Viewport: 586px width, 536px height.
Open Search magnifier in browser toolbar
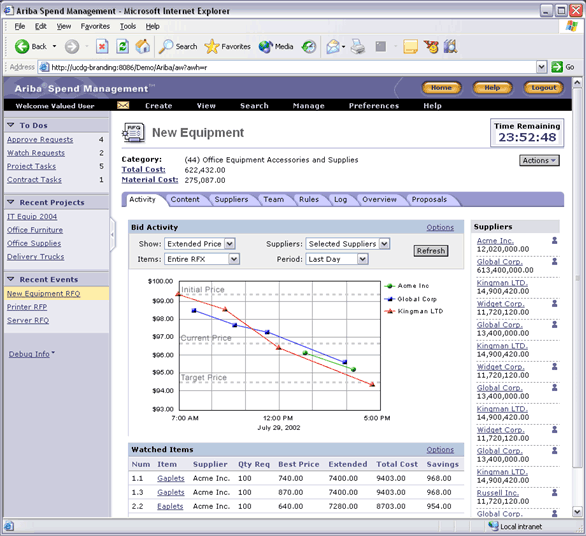(x=166, y=47)
